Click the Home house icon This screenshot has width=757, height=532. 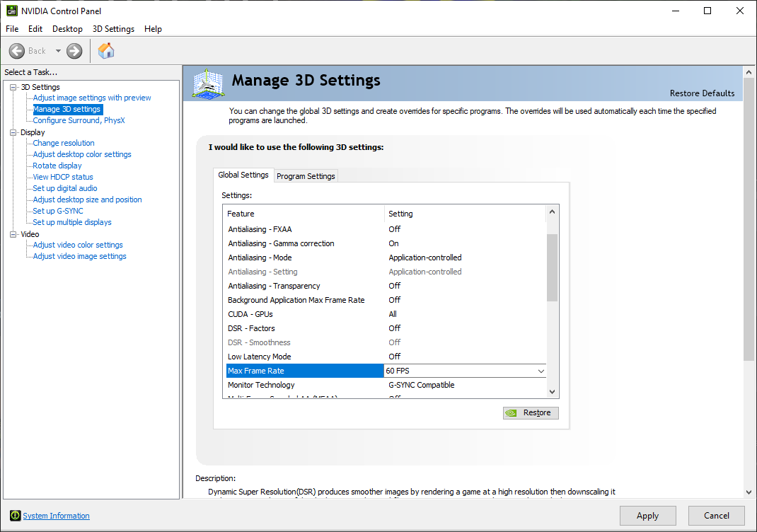click(106, 51)
